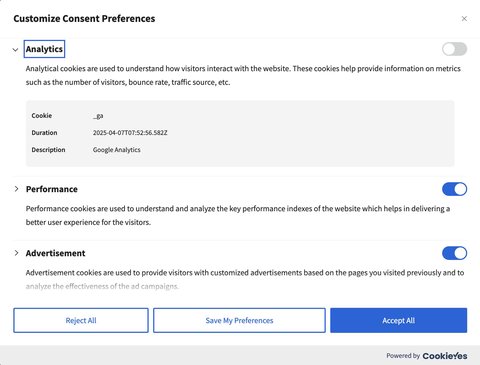Click the Performance cookies description paragraph
This screenshot has height=365, width=480.
point(238,215)
